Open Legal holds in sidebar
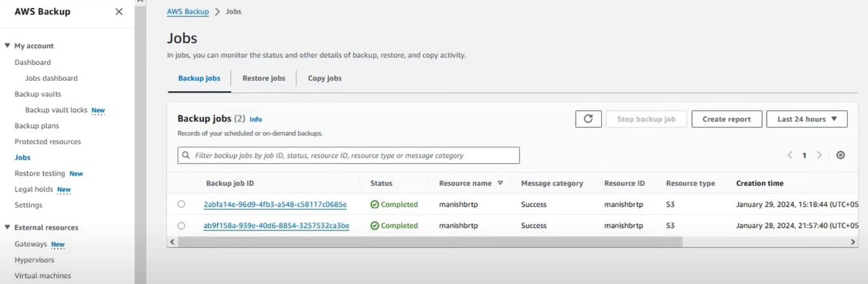This screenshot has height=284, width=868. tap(33, 189)
